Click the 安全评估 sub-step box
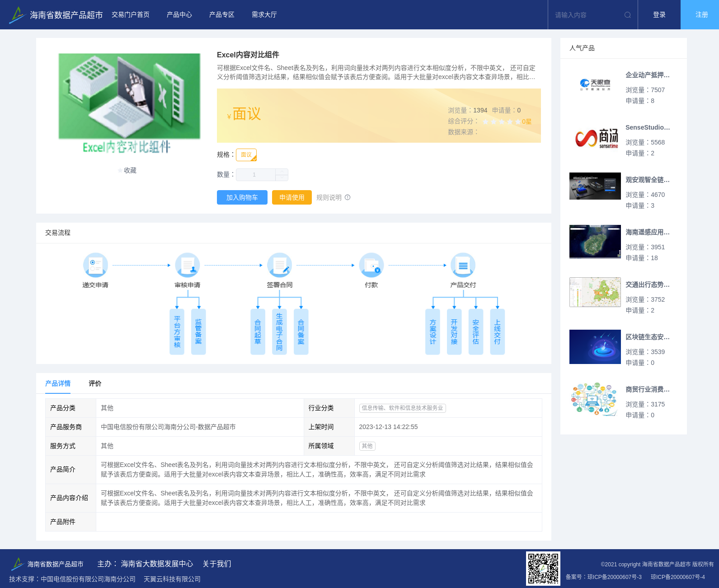This screenshot has height=588, width=719. (x=476, y=331)
